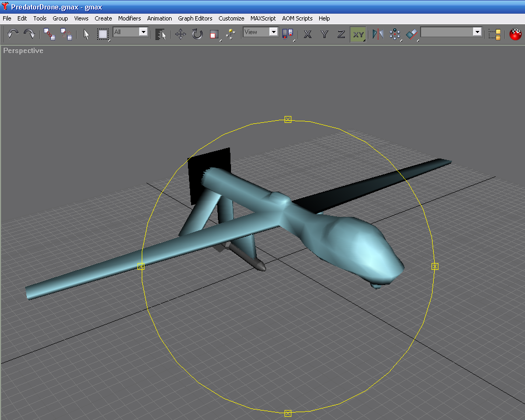Click the Undo arrow icon

pyautogui.click(x=13, y=34)
